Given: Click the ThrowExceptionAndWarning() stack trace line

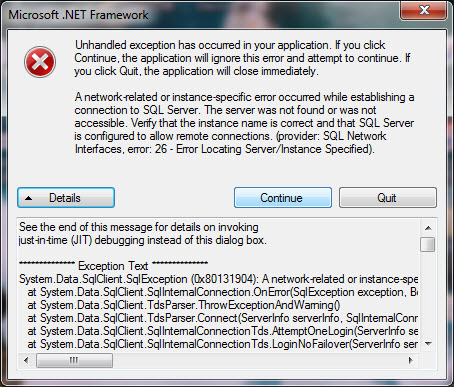Looking at the screenshot, I should coord(184,305).
